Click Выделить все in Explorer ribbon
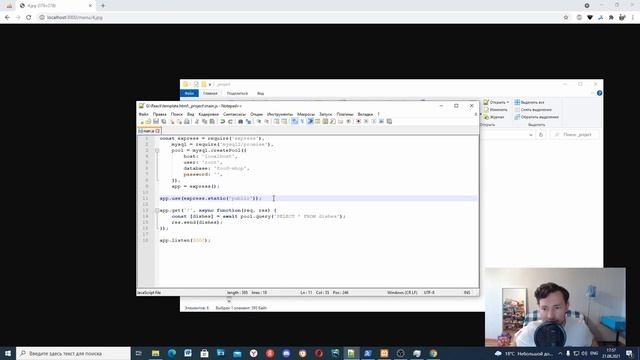The width and height of the screenshot is (640, 360). (529, 102)
